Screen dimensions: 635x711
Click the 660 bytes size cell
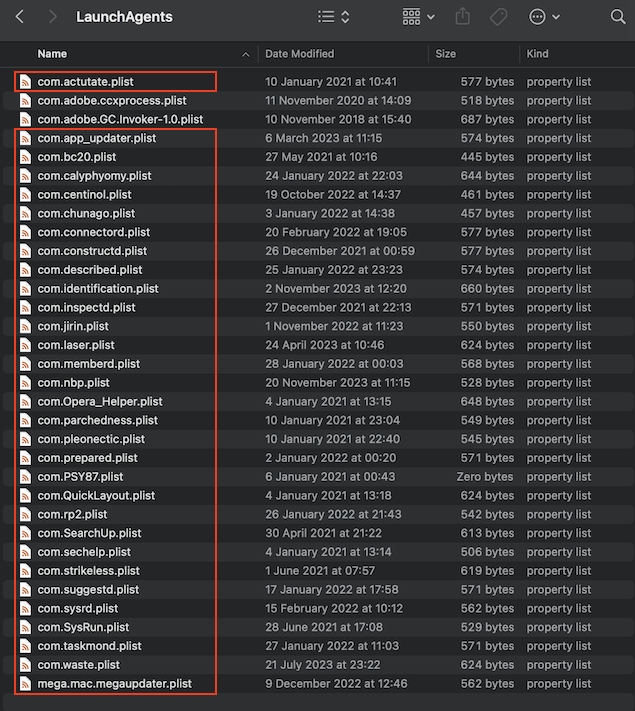[488, 289]
